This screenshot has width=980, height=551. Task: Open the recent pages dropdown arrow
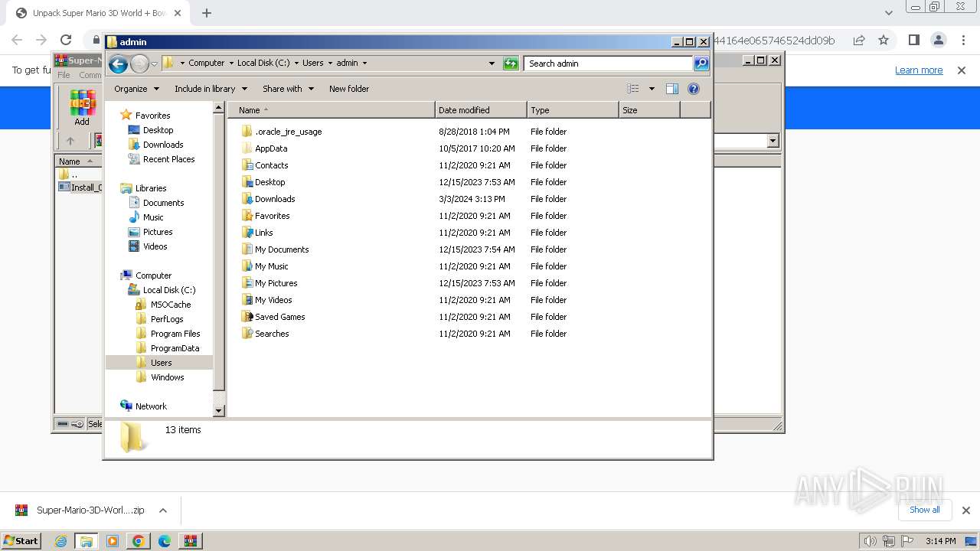[x=154, y=64]
